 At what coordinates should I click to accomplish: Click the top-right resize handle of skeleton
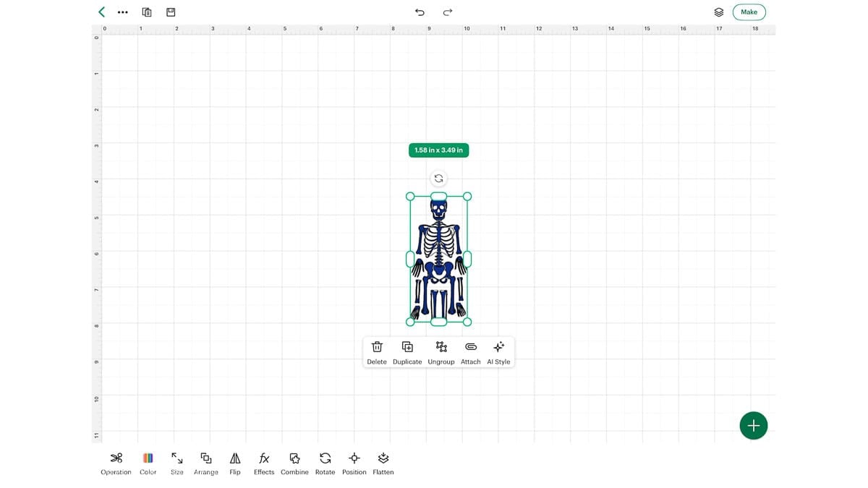coord(467,197)
